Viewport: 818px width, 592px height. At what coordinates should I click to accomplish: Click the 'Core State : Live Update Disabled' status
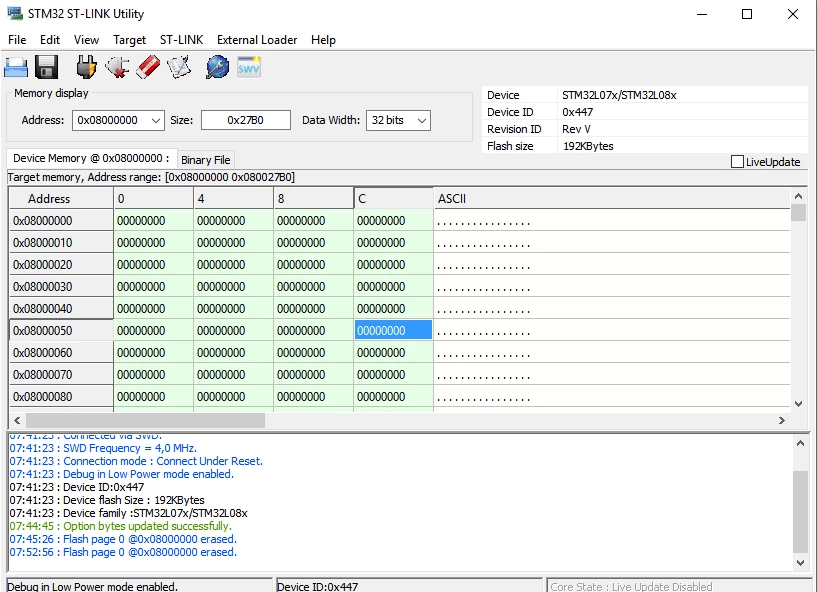(631, 586)
